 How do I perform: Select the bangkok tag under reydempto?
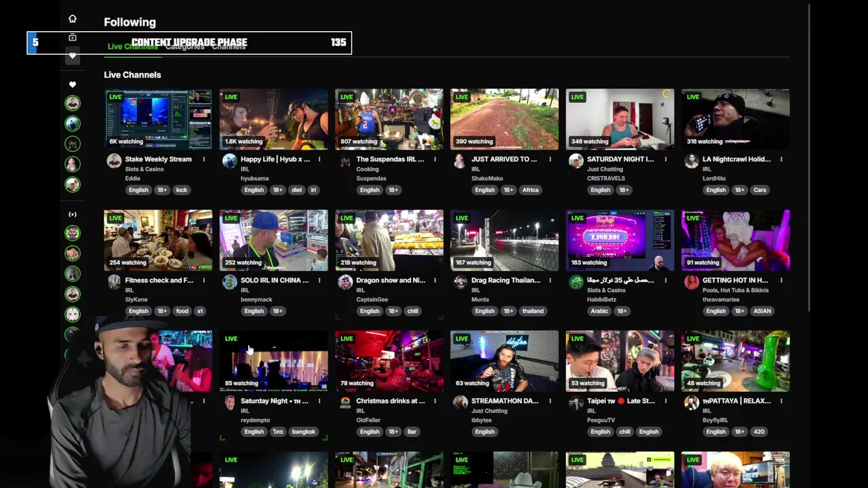tap(303, 432)
